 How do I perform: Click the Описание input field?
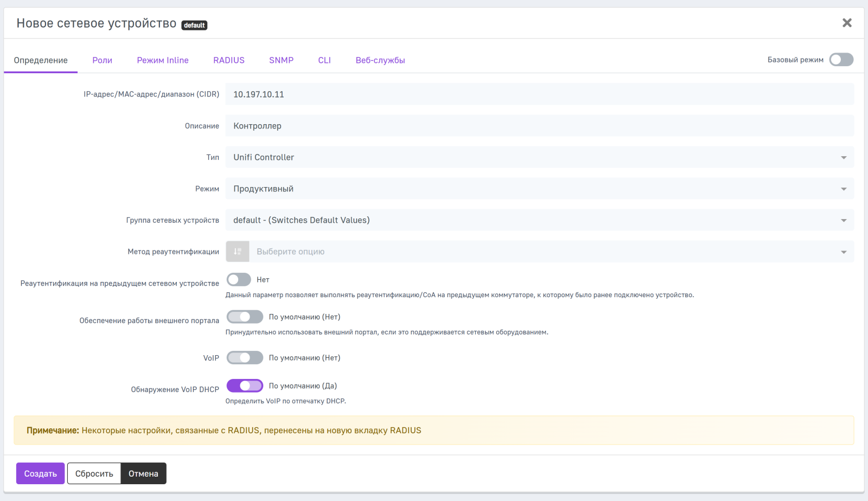[539, 126]
